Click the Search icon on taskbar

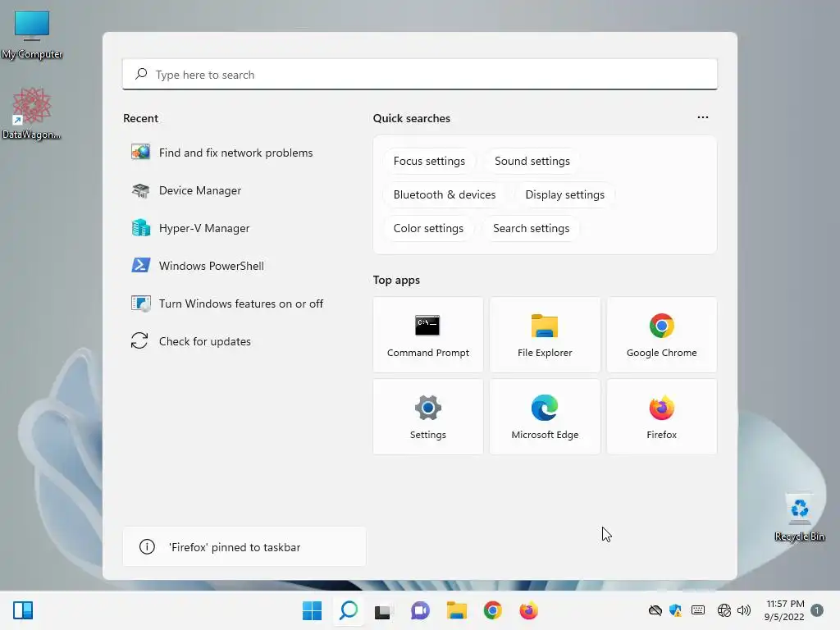coord(348,610)
